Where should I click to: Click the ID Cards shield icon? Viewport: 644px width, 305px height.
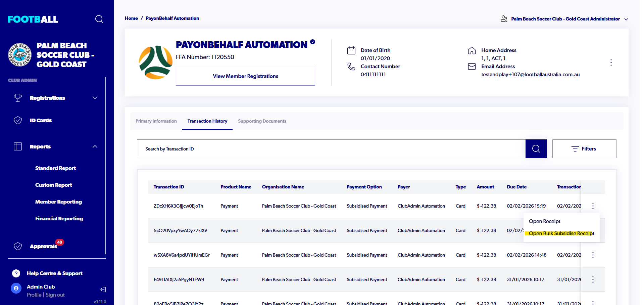[18, 120]
